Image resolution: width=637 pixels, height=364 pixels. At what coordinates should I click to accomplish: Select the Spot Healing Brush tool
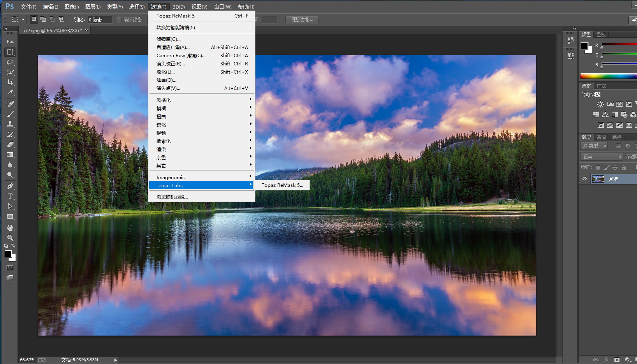(10, 104)
